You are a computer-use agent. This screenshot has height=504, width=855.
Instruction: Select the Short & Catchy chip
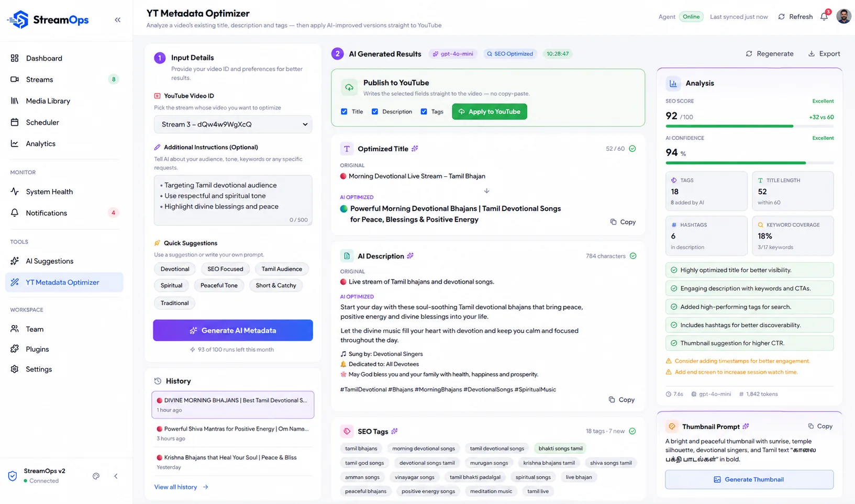point(276,286)
